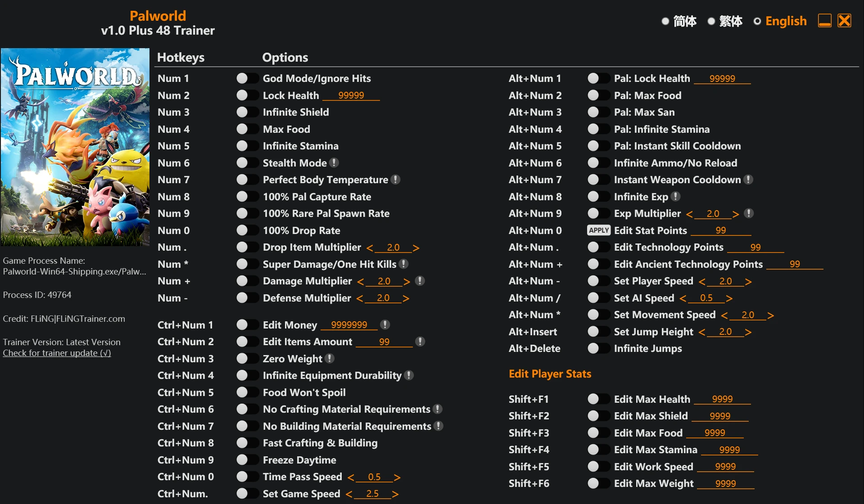Image resolution: width=864 pixels, height=504 pixels.
Task: Click the Super Damage/One Hit Kills info icon
Action: click(x=403, y=264)
